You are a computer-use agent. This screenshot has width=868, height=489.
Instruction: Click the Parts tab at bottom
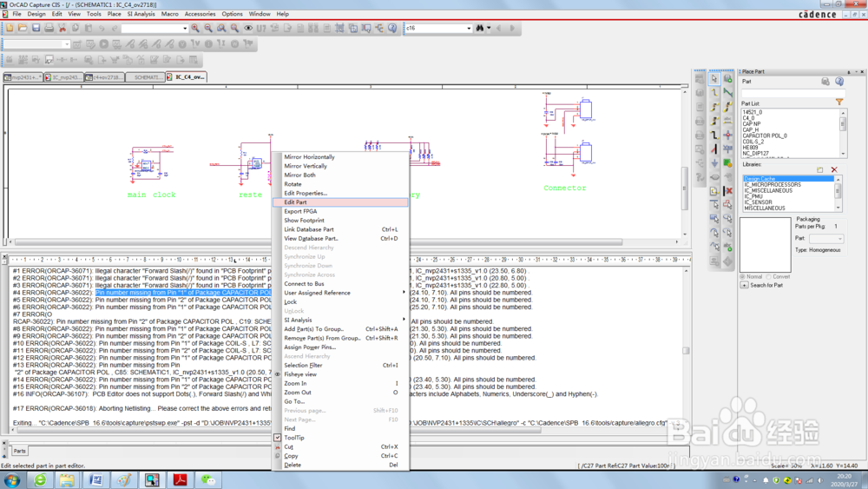(19, 451)
